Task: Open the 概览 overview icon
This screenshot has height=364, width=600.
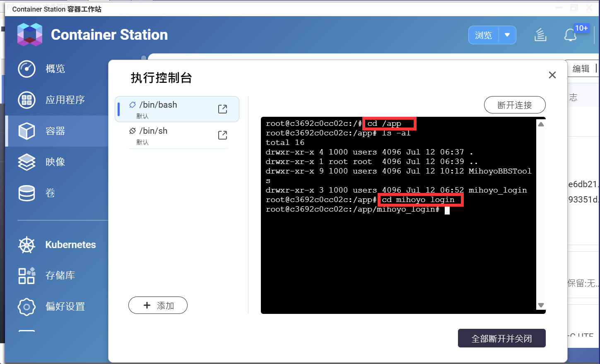Action: click(x=27, y=69)
